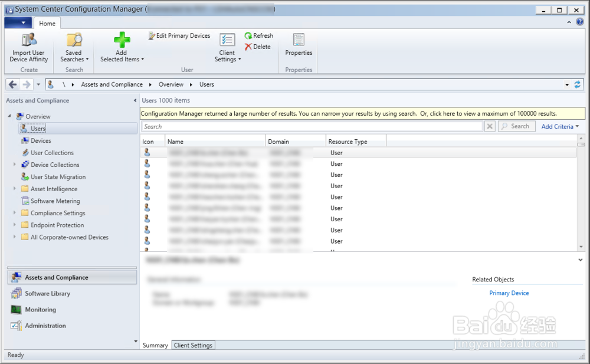Open the help icon

(x=580, y=22)
